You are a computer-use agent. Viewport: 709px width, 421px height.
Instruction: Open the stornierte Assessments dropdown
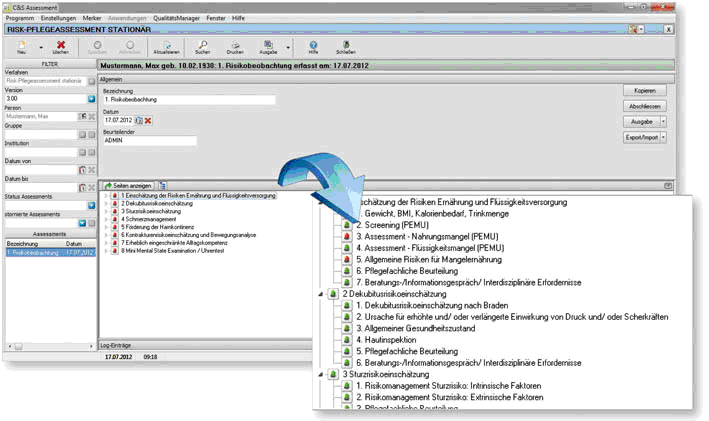[82, 223]
